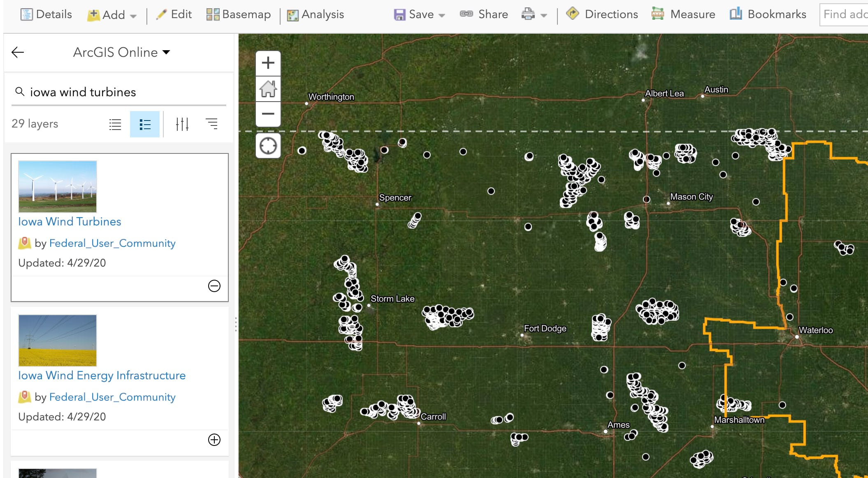Open the Add layer menu
This screenshot has width=868, height=478.
pyautogui.click(x=111, y=15)
